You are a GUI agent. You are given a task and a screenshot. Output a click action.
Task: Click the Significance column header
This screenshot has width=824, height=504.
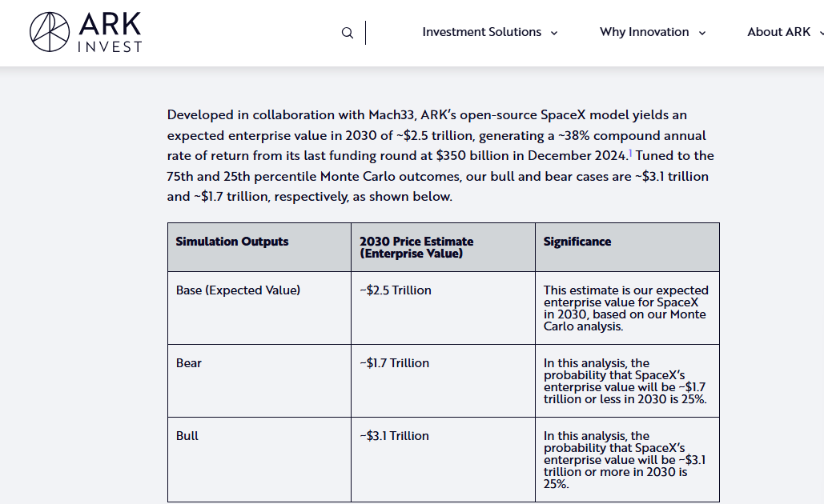click(577, 242)
